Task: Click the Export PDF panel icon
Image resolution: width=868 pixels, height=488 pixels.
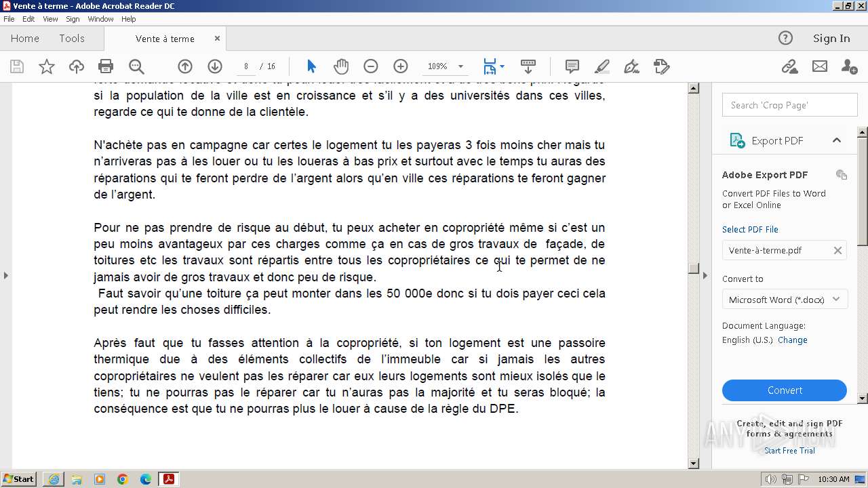Action: [x=737, y=140]
